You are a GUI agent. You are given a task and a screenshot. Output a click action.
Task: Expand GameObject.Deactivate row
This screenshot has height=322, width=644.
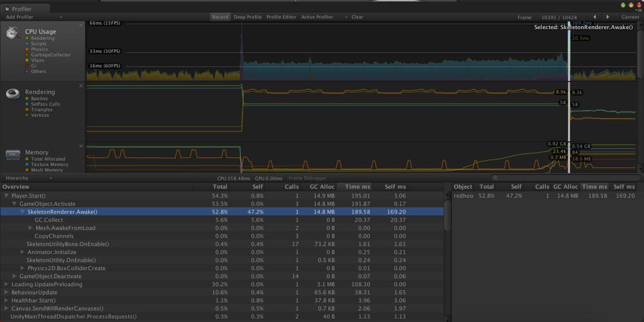tap(14, 276)
